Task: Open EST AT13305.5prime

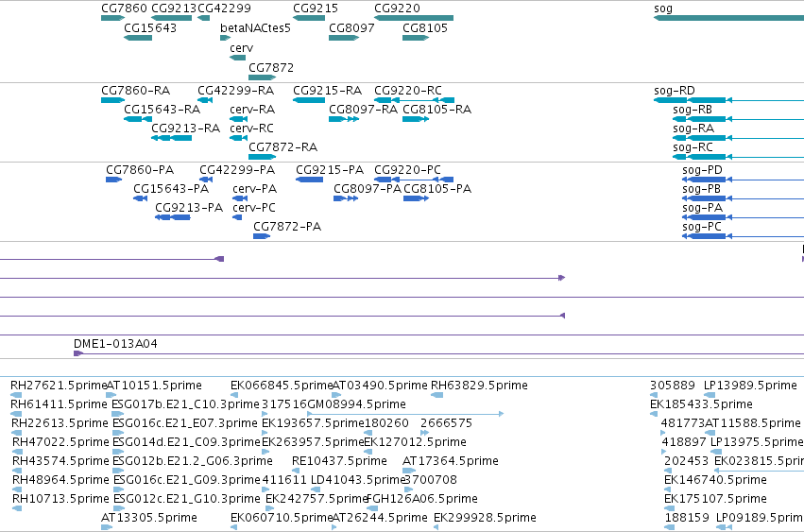Action: tap(149, 518)
